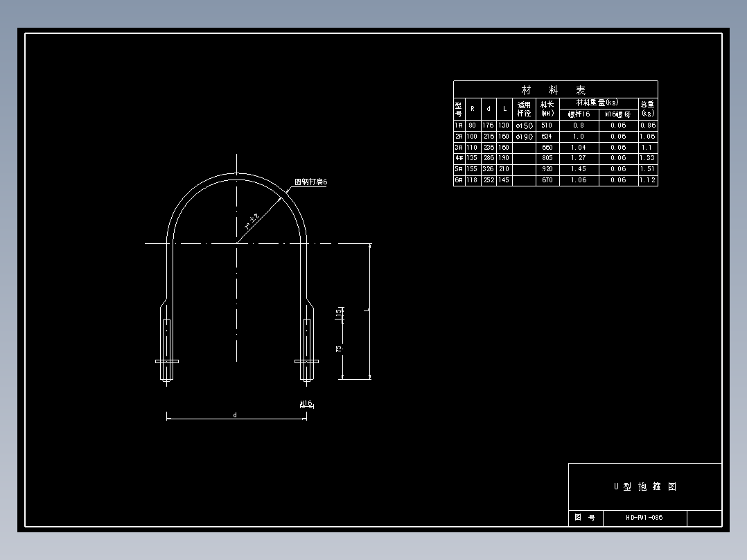Image resolution: width=747 pixels, height=560 pixels.
Task: Click material length 660 in row 3#
Action: click(547, 148)
